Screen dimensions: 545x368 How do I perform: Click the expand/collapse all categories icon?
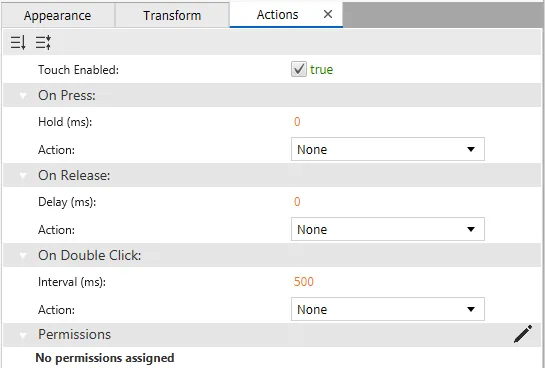pyautogui.click(x=43, y=42)
